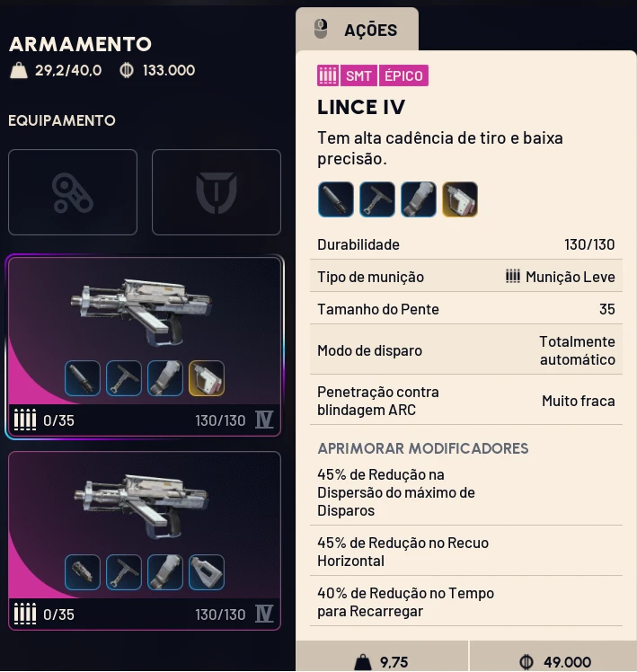This screenshot has height=672, width=637.
Task: Click the muzzle brake attachment on the second weapon card
Action: [83, 572]
